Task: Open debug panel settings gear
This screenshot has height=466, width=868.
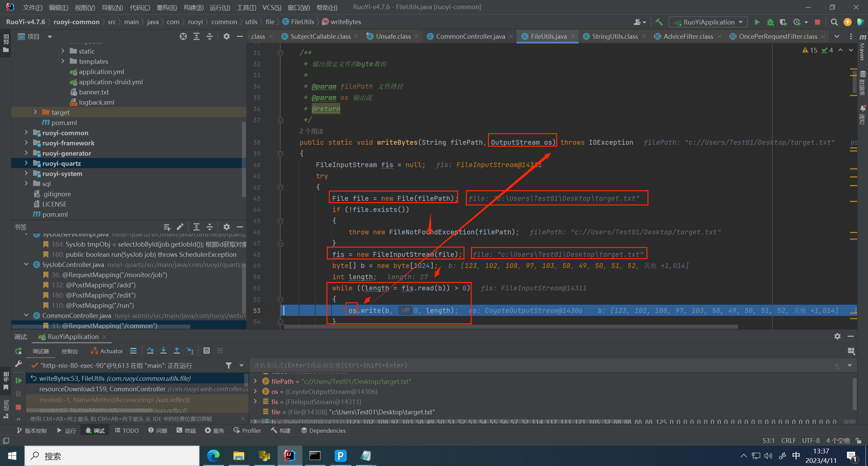Action: pos(837,336)
